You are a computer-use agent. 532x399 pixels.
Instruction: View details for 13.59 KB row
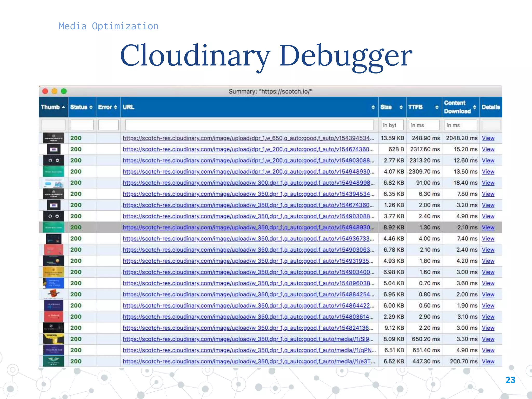488,138
